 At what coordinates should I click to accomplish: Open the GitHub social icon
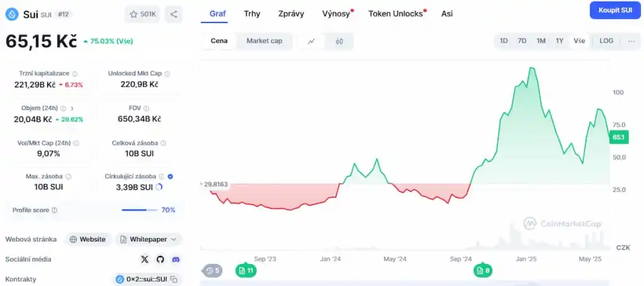[160, 259]
